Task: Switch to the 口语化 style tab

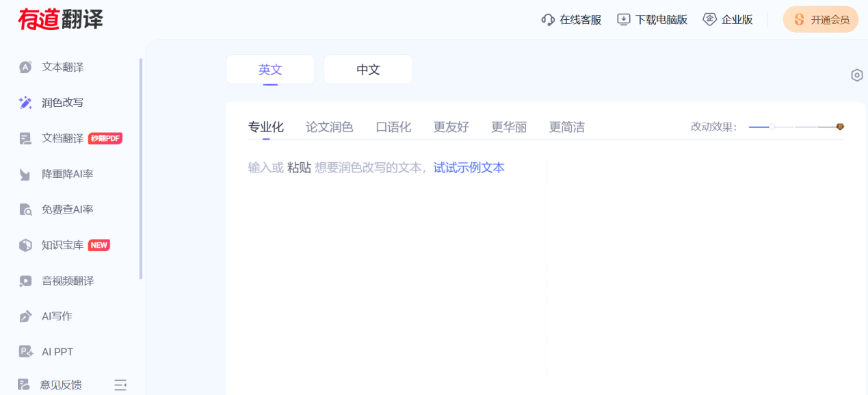Action: click(394, 127)
